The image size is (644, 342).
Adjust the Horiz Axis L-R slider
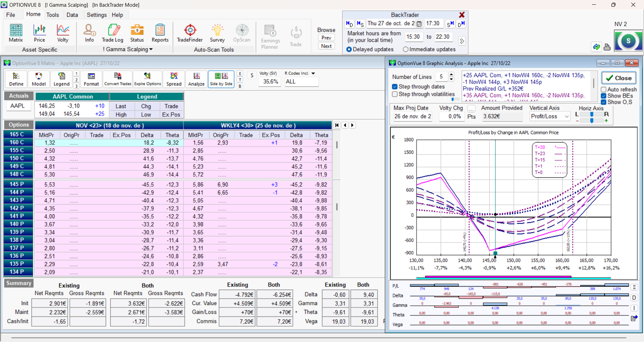tap(591, 114)
